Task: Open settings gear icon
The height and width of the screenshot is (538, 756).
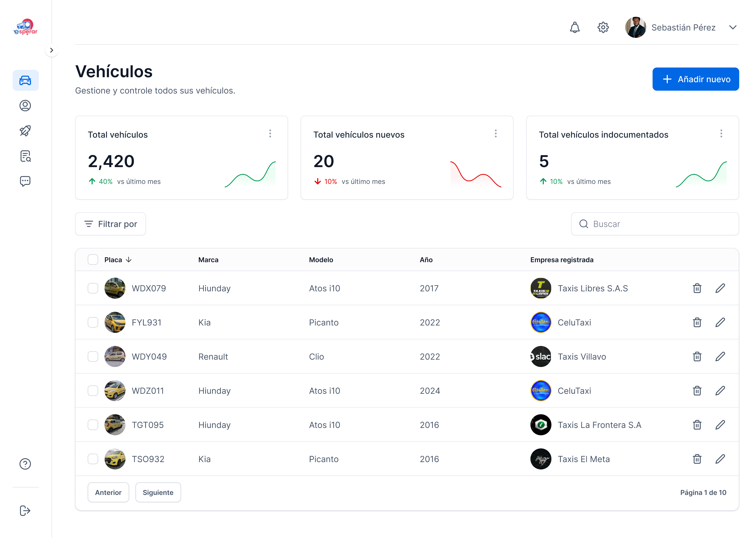Action: (603, 27)
